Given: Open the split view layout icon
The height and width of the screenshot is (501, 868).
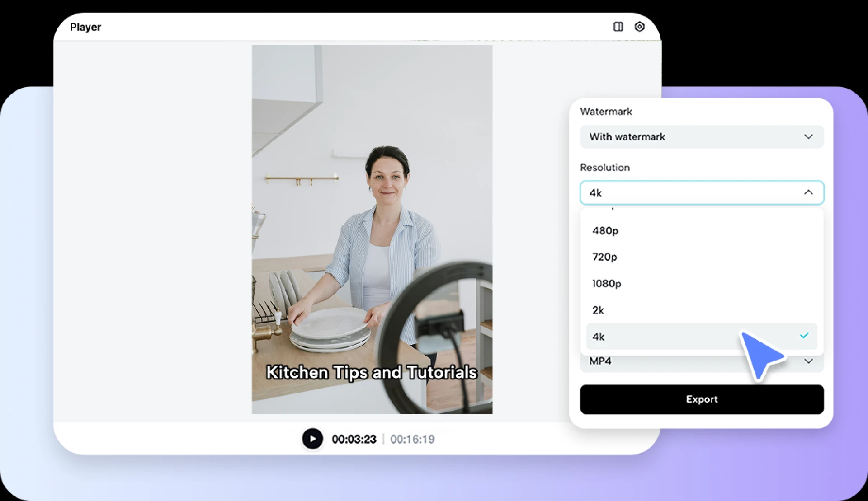Looking at the screenshot, I should click(618, 27).
